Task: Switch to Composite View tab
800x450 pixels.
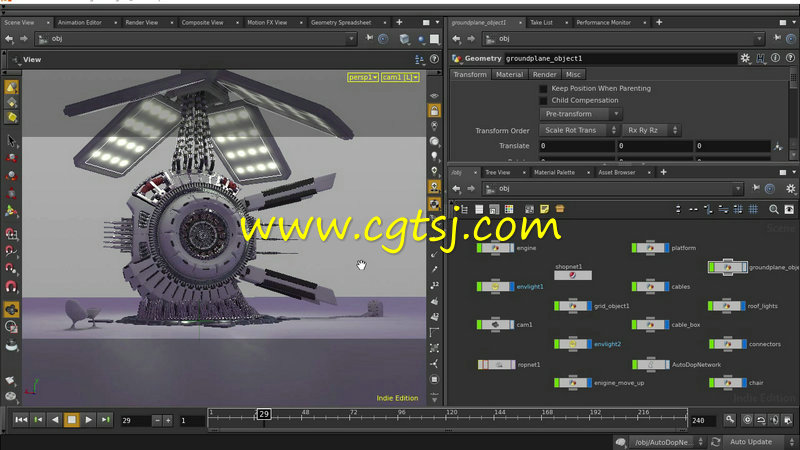Action: tap(202, 22)
